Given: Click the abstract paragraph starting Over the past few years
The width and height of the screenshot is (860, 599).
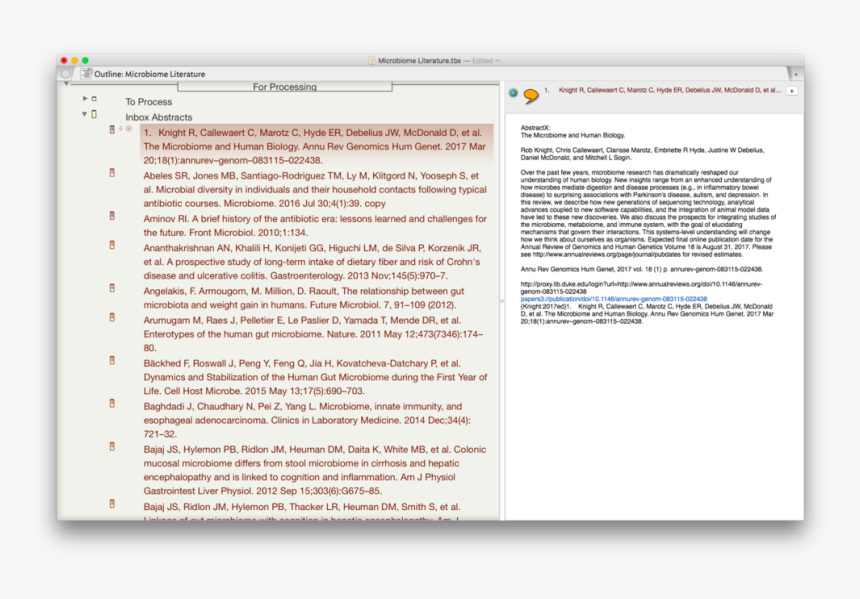Looking at the screenshot, I should pyautogui.click(x=648, y=213).
